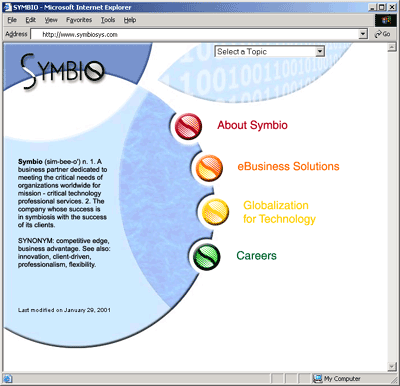Viewport: 400px width, 386px height.
Task: Click the Go button
Action: [382, 34]
